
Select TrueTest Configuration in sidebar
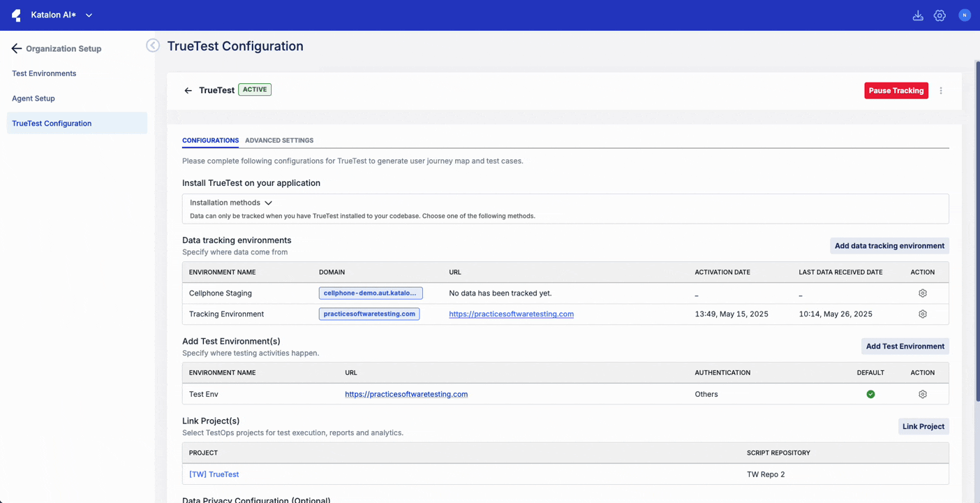77,123
